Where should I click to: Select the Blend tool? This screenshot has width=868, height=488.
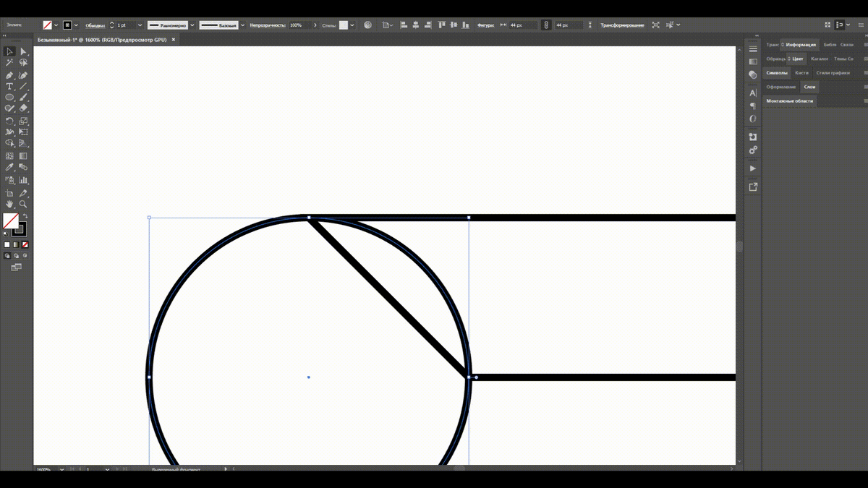pos(23,167)
